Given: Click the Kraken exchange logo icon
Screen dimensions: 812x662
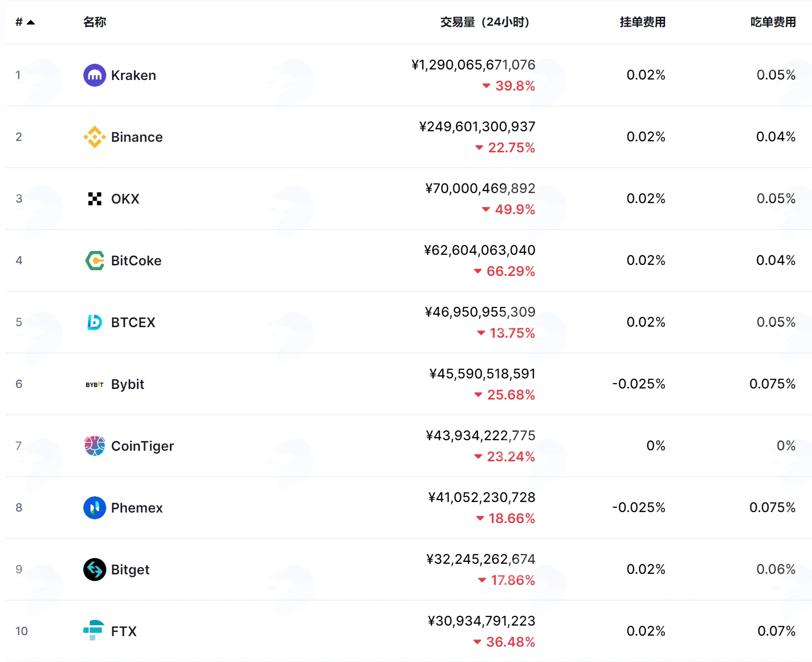Looking at the screenshot, I should click(95, 75).
